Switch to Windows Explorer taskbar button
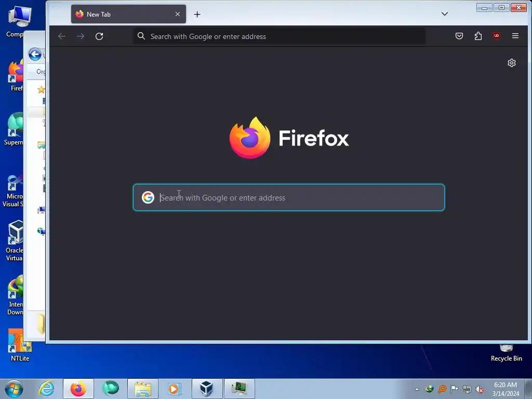Image resolution: width=532 pixels, height=399 pixels. point(143,389)
